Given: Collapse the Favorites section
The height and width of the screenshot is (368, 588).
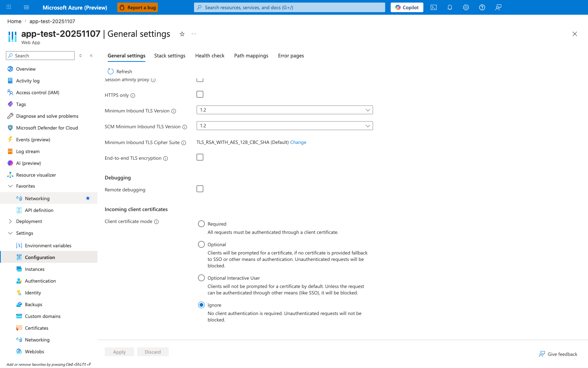Looking at the screenshot, I should coord(10,186).
